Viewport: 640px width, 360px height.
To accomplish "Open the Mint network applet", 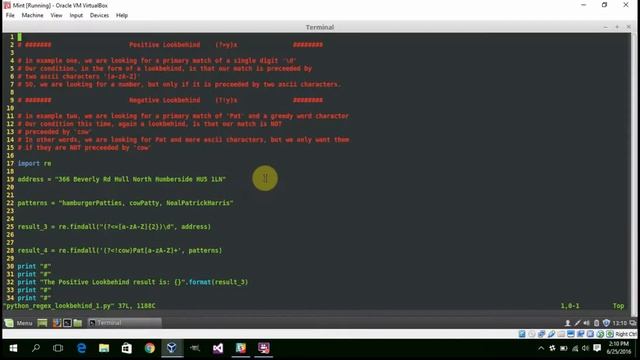I will 577,323.
